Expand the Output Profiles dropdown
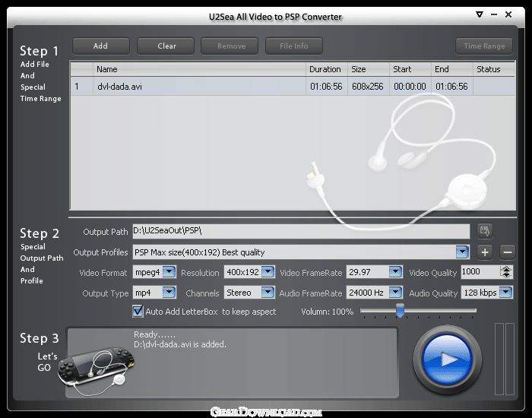 pyautogui.click(x=462, y=252)
